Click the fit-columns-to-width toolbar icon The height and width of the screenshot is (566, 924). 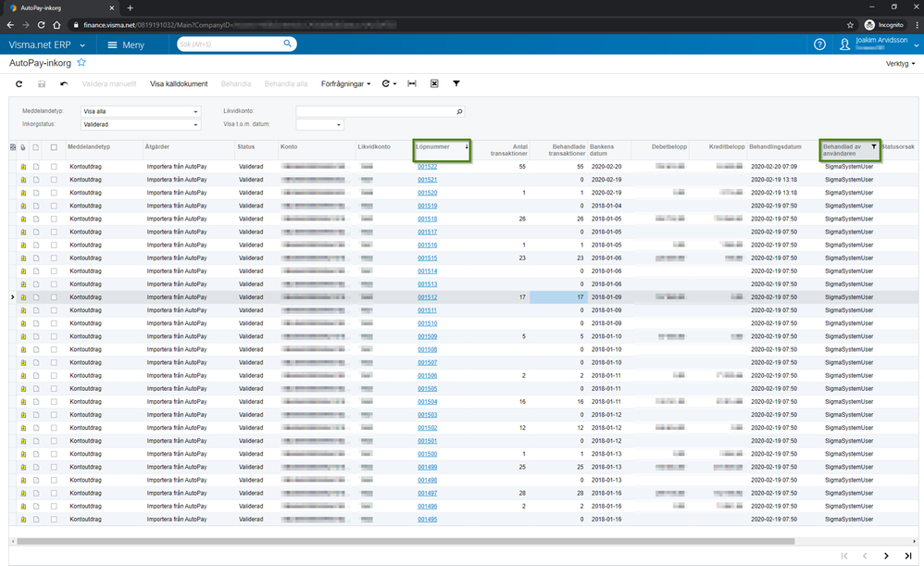411,83
